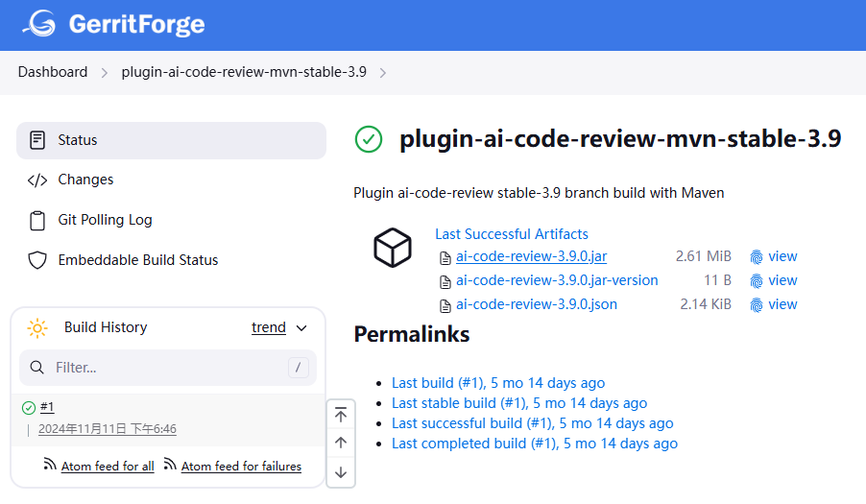Viewport: 866px width, 504px height.
Task: Open Last stable build (#1) permalink
Action: coord(519,403)
